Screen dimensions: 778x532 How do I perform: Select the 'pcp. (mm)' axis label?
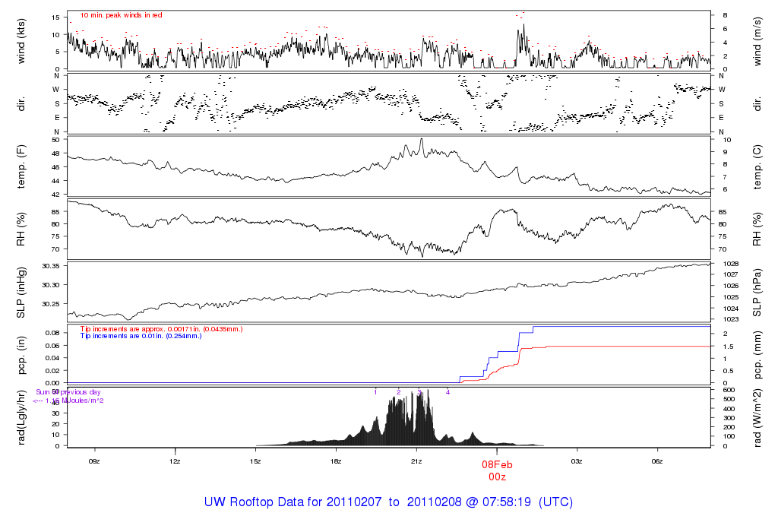click(757, 356)
